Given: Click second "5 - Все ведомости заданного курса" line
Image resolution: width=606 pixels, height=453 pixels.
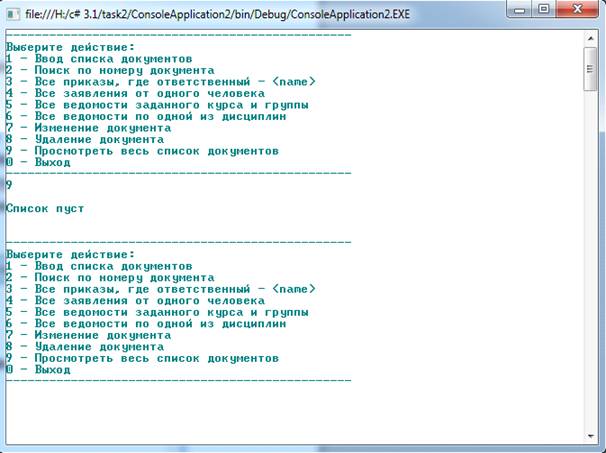Looking at the screenshot, I should 157,312.
